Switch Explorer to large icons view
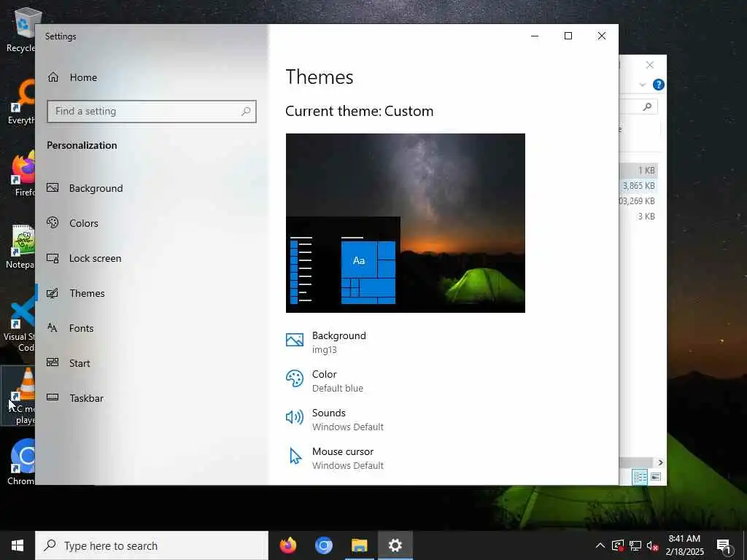 click(x=656, y=477)
